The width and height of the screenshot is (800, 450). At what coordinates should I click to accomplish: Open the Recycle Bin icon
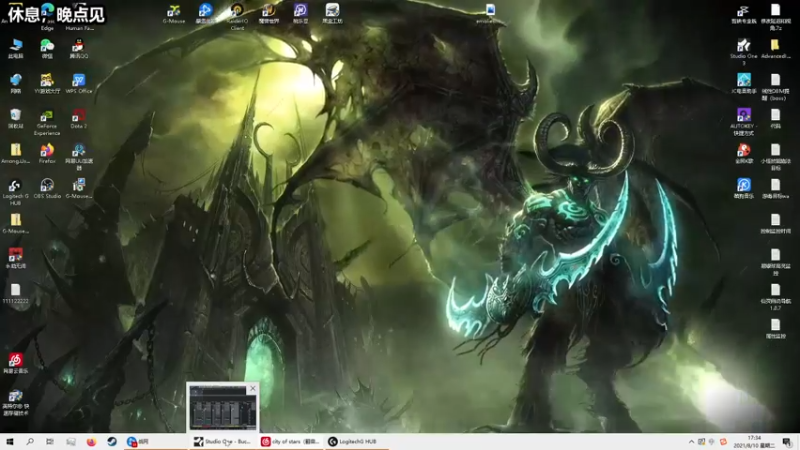15,118
